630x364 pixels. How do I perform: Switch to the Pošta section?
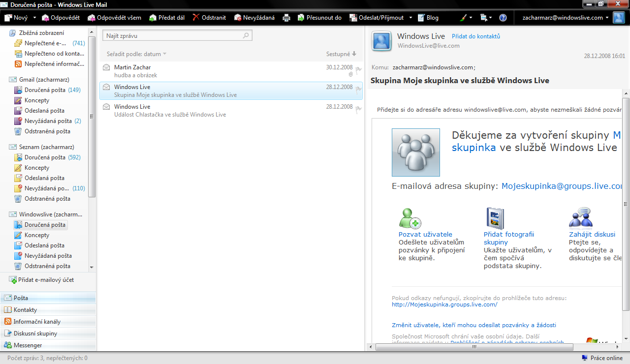pyautogui.click(x=48, y=298)
